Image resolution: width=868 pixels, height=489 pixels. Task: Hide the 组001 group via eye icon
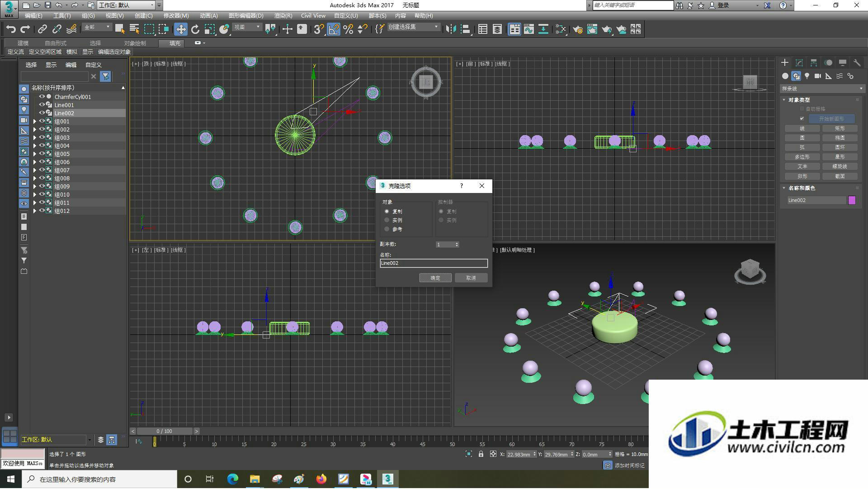click(42, 121)
